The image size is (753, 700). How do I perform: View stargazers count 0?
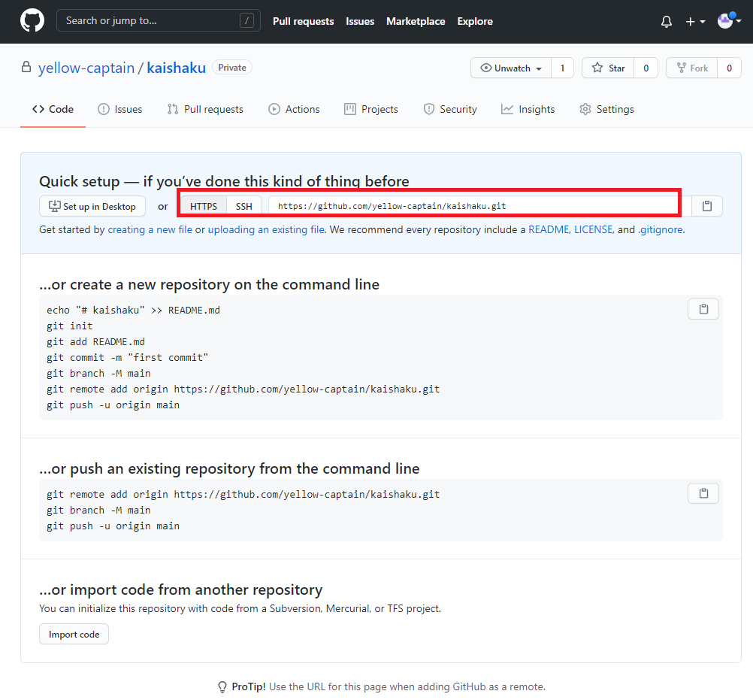(x=646, y=68)
